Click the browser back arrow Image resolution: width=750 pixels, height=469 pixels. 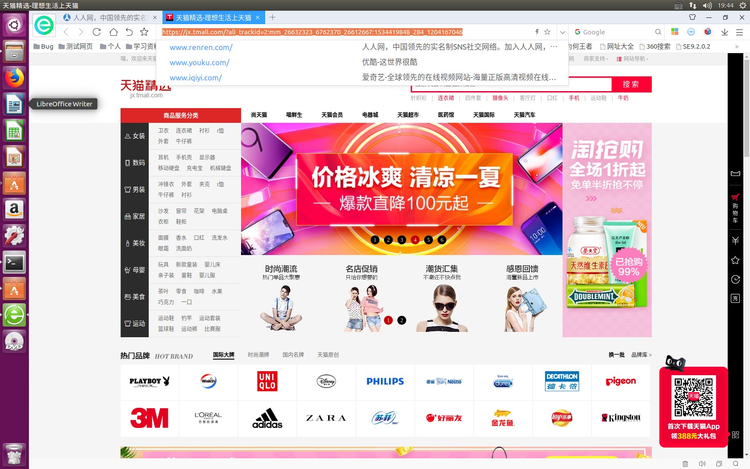(66, 32)
